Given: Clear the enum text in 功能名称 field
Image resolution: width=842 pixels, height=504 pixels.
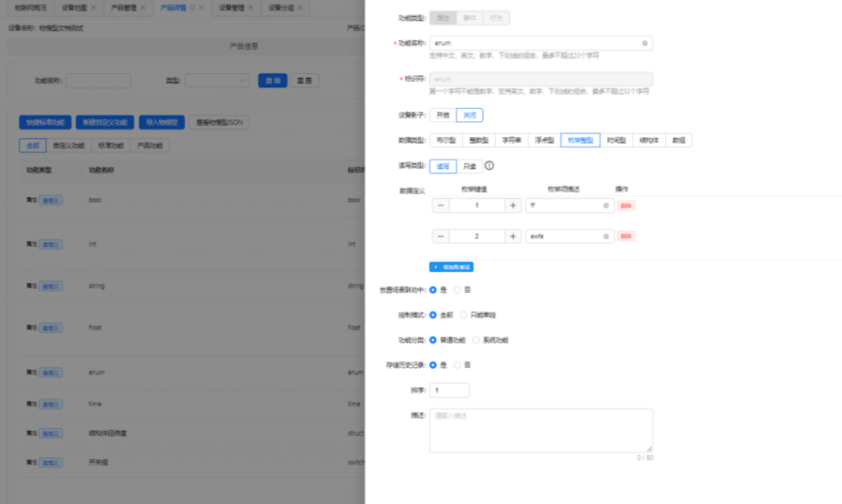Looking at the screenshot, I should click(646, 43).
